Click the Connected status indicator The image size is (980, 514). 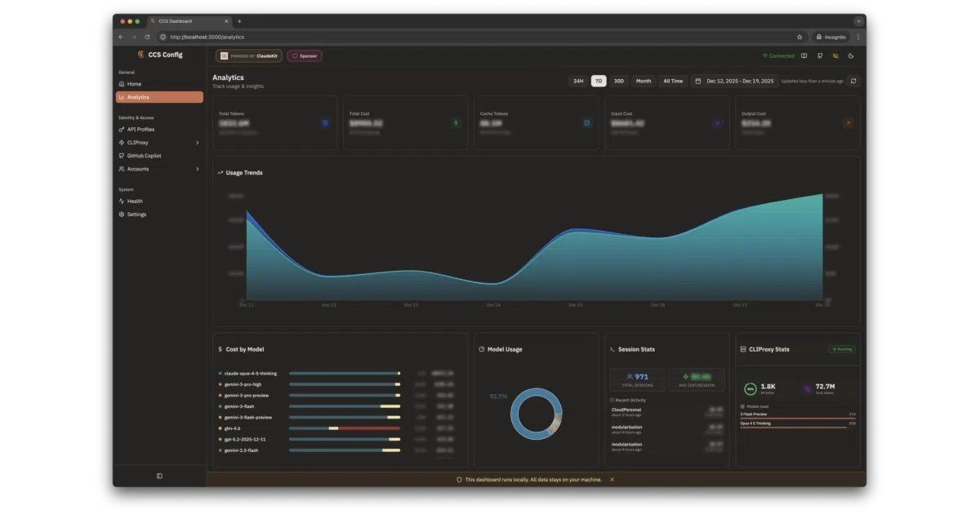[778, 56]
